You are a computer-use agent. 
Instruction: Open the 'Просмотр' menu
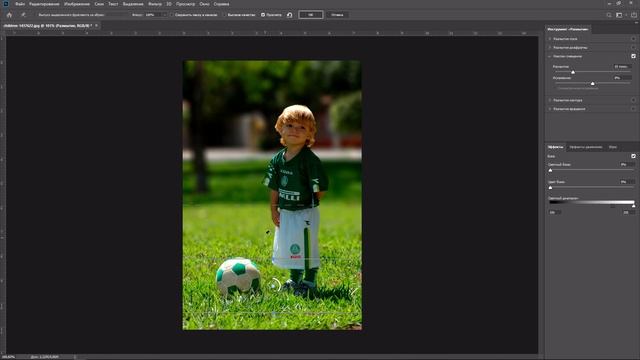(x=185, y=4)
